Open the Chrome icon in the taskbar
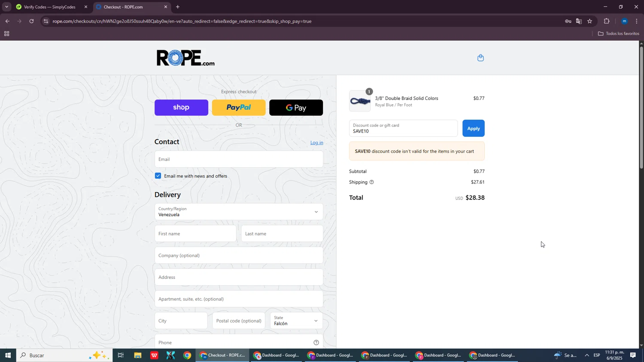The width and height of the screenshot is (644, 362). pyautogui.click(x=187, y=355)
